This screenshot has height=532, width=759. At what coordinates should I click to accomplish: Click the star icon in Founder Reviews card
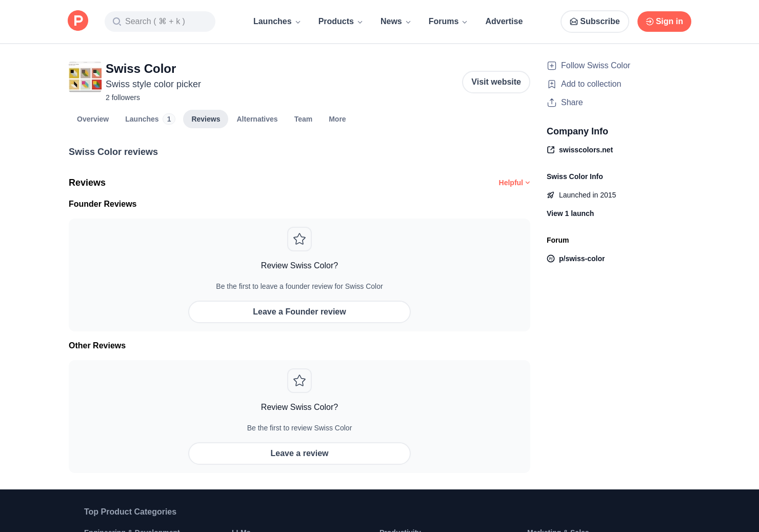(x=299, y=239)
